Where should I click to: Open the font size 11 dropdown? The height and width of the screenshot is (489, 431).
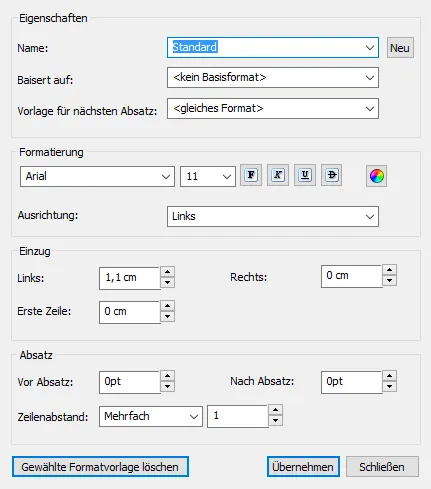coord(227,176)
